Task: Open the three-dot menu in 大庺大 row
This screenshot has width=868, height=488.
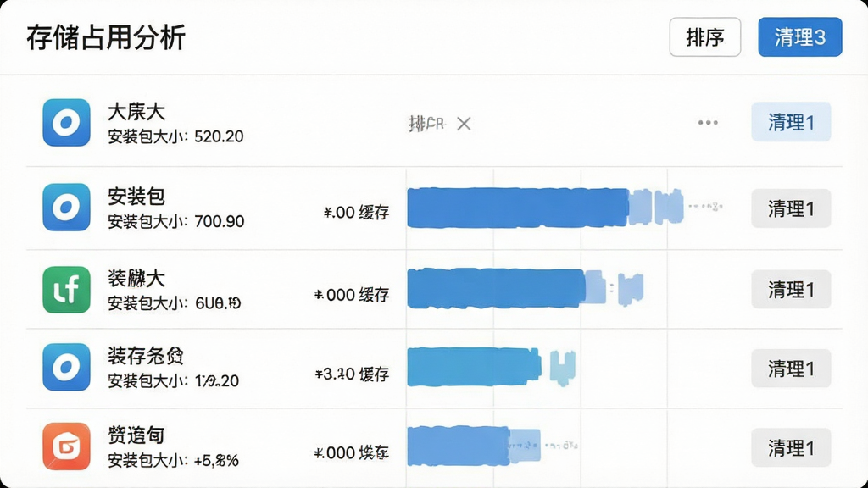Action: [x=708, y=122]
